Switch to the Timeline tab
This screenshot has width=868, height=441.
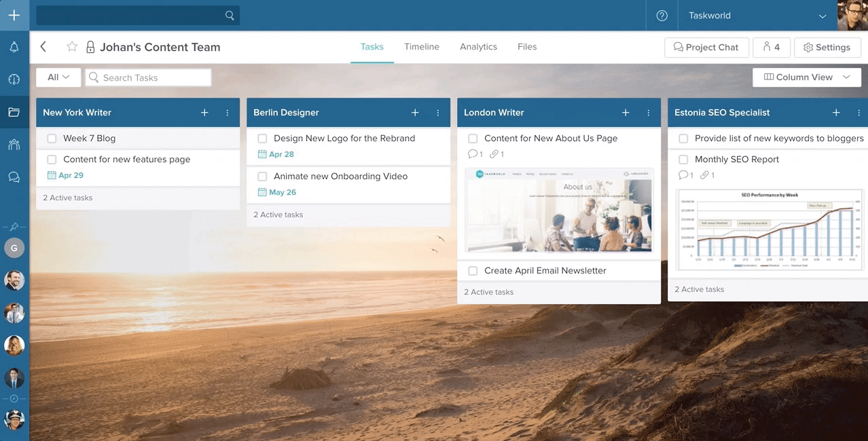422,47
